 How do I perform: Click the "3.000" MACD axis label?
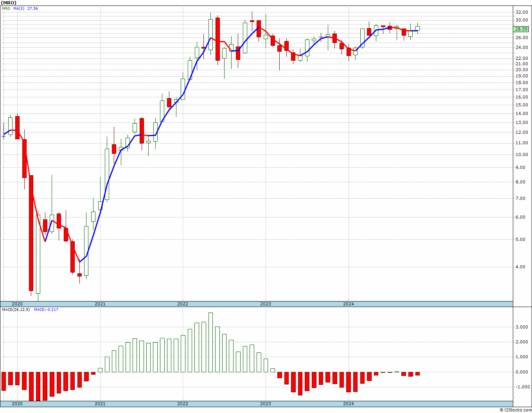[x=522, y=327]
